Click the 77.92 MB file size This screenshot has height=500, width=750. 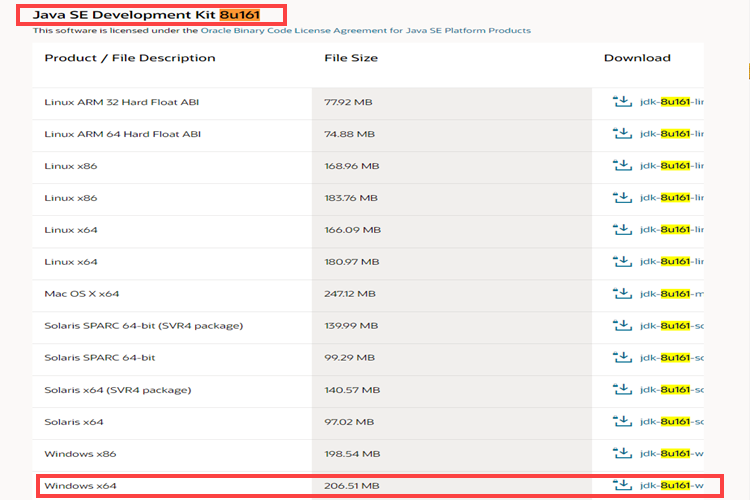348,102
